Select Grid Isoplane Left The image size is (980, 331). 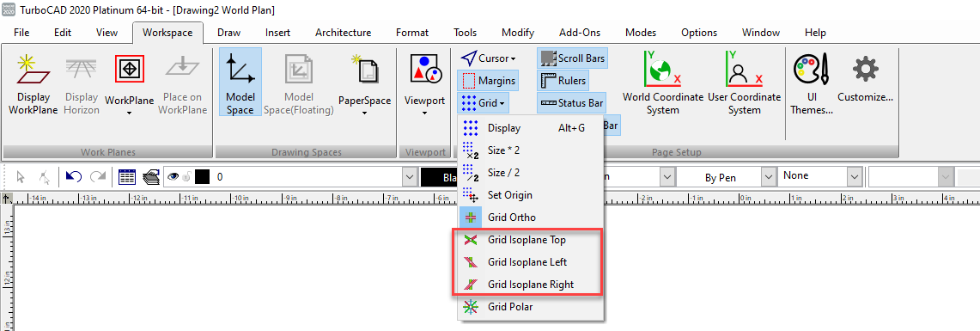(x=531, y=261)
